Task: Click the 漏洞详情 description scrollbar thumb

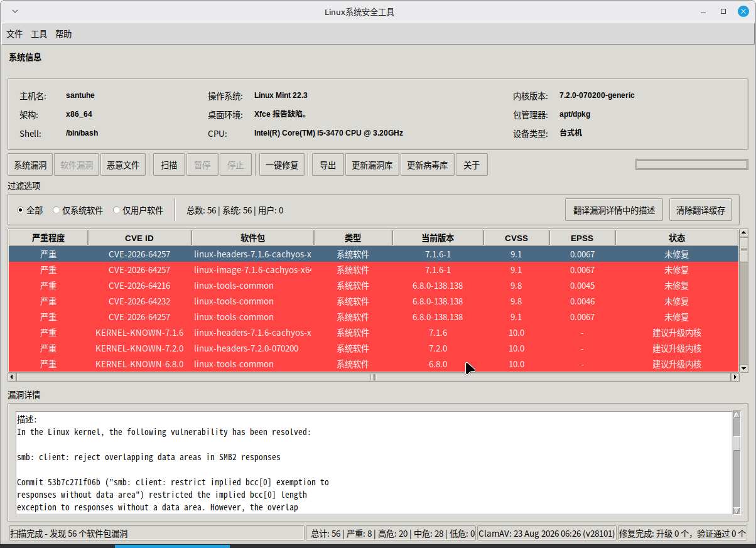Action: 737,443
